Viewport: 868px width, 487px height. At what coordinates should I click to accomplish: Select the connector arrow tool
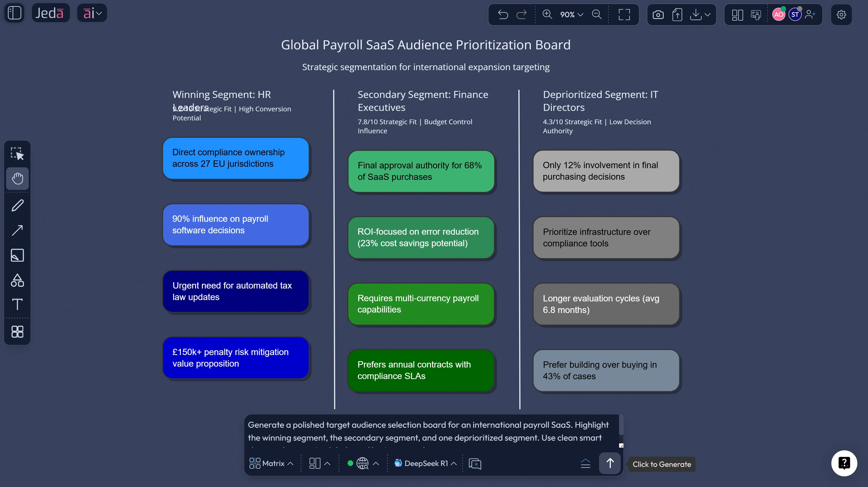click(17, 230)
